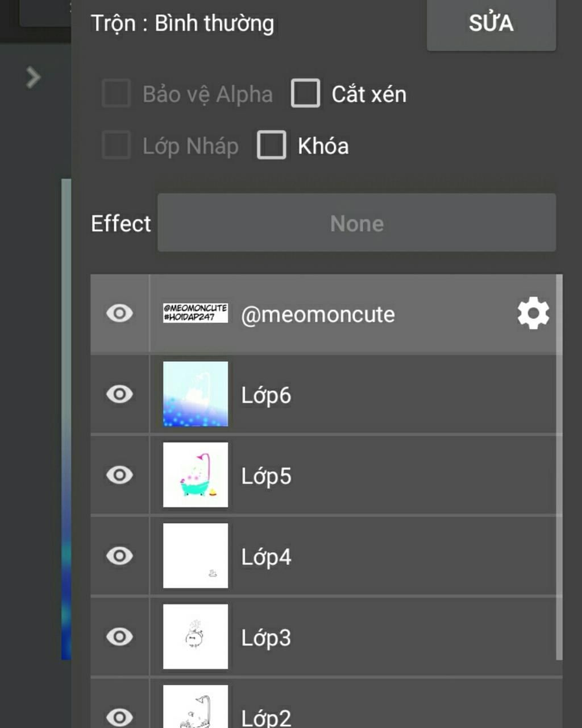Hide the Lớp3 layer
This screenshot has width=582, height=728.
[x=119, y=636]
